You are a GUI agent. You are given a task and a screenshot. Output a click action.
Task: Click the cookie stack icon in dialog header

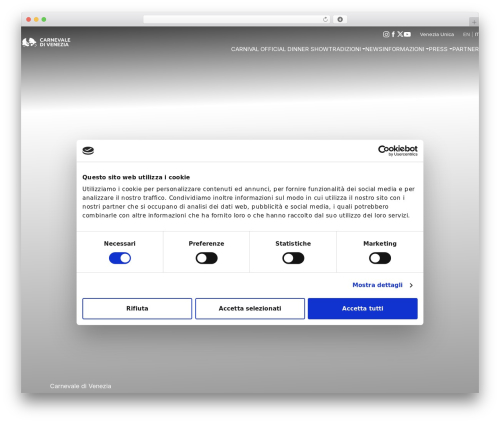point(88,151)
